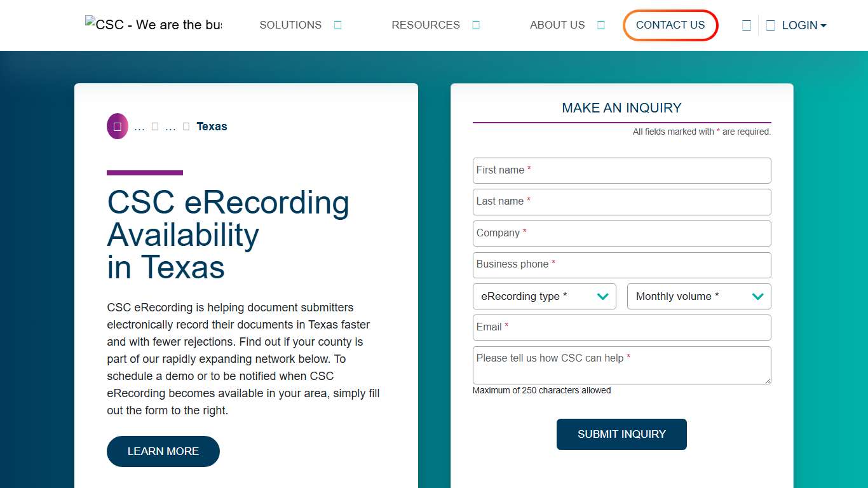Click the login user icon beside LOGIN
The width and height of the screenshot is (868, 488).
coord(770,25)
